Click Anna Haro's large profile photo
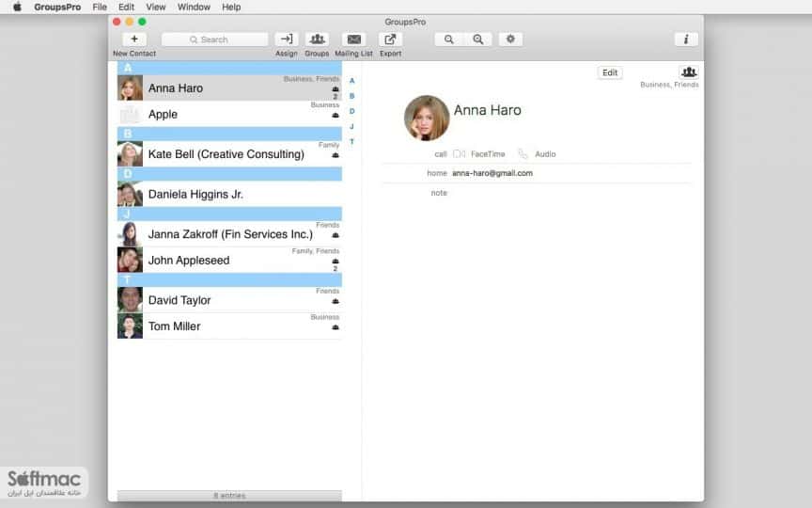 click(427, 119)
